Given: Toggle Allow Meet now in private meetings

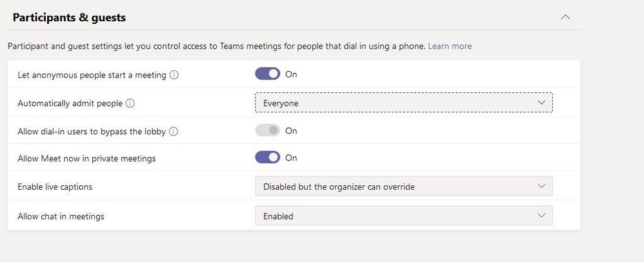Looking at the screenshot, I should click(268, 158).
